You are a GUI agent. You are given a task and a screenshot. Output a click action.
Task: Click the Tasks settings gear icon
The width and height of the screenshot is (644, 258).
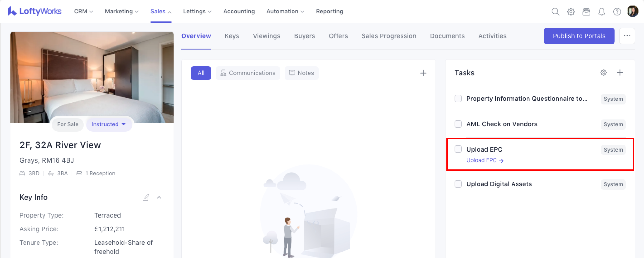coord(603,73)
